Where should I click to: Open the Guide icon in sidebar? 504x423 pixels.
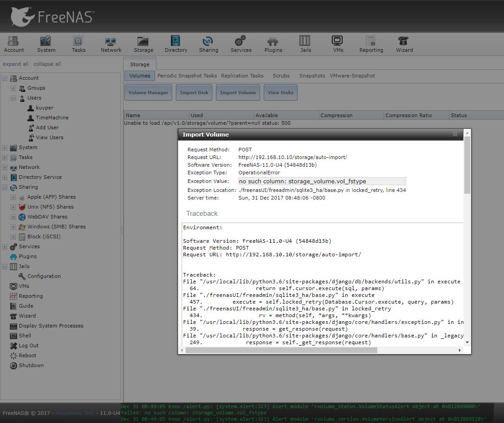13,306
